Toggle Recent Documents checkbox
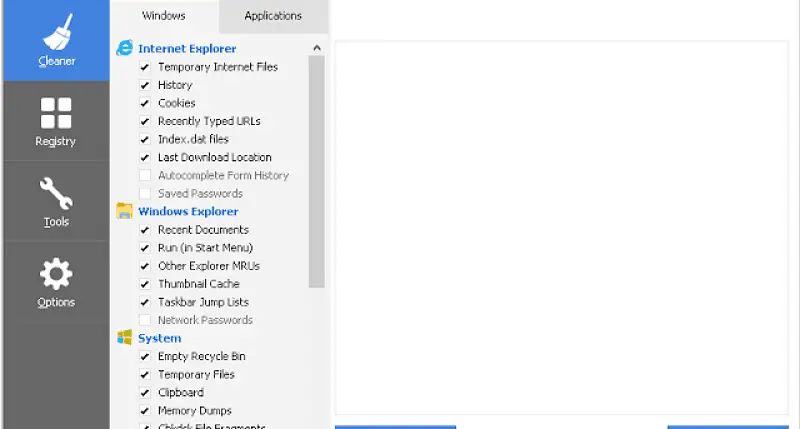This screenshot has height=429, width=800. pyautogui.click(x=145, y=230)
